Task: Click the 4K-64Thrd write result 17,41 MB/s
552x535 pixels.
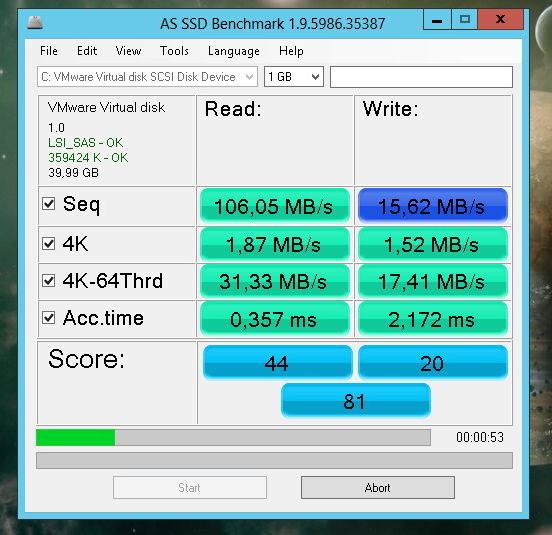Action: pos(433,281)
